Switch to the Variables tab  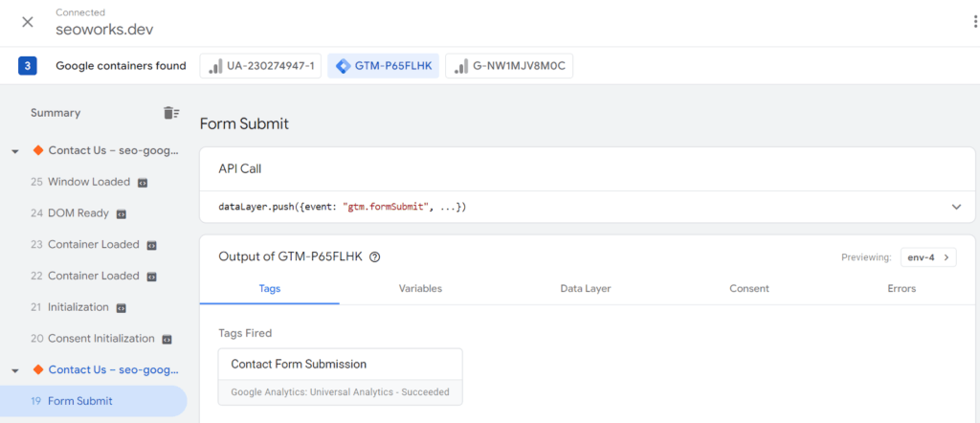(x=421, y=289)
